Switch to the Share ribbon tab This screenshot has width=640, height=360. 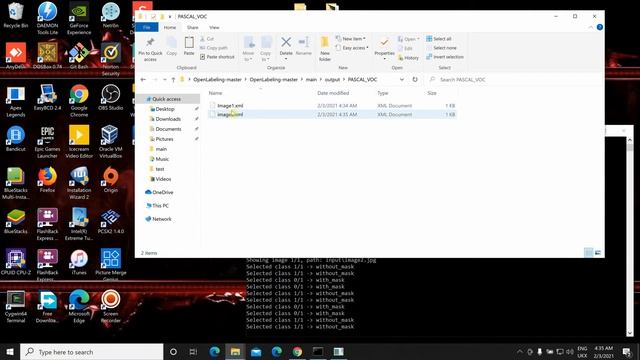pos(193,27)
